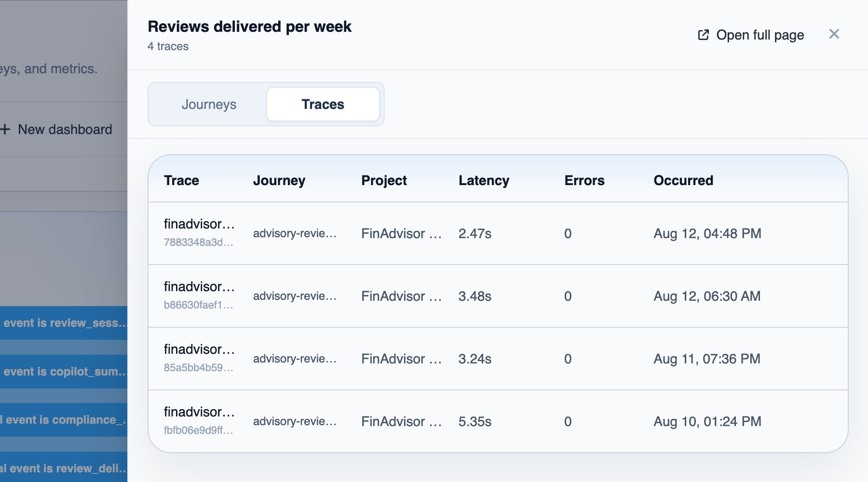Click latency value 3.24s
Image resolution: width=868 pixels, height=482 pixels.
click(x=475, y=359)
